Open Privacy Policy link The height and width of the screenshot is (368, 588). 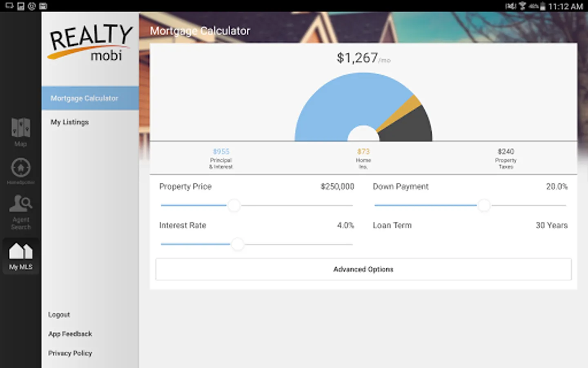[70, 353]
